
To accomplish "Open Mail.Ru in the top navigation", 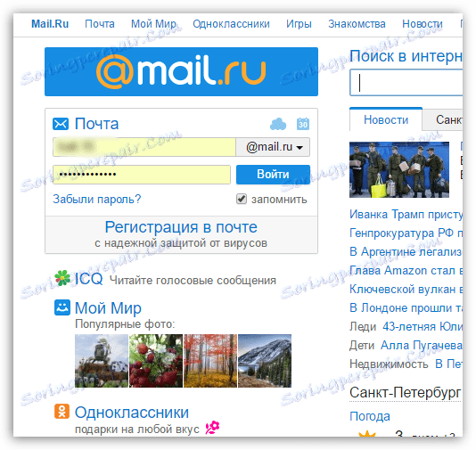I will [50, 24].
